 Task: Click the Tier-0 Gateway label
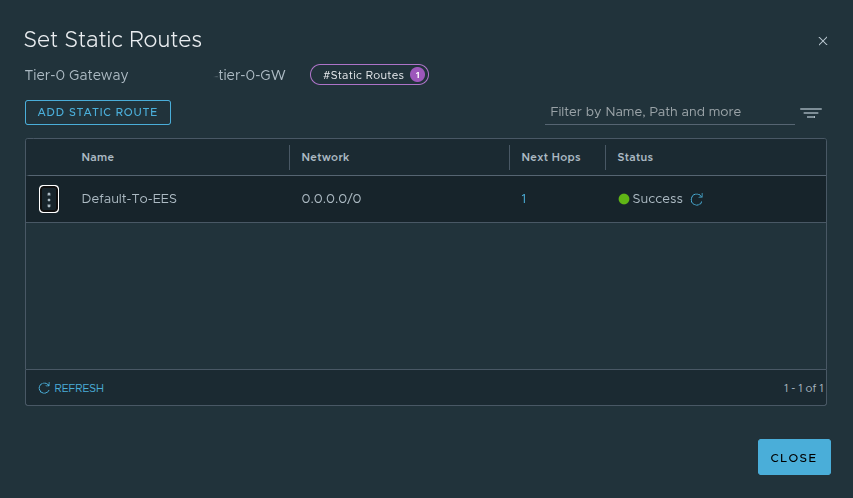tap(77, 75)
